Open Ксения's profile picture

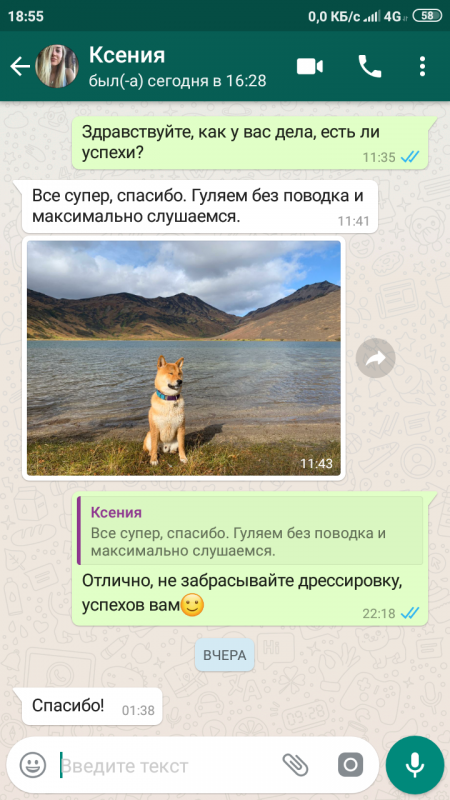(x=57, y=66)
